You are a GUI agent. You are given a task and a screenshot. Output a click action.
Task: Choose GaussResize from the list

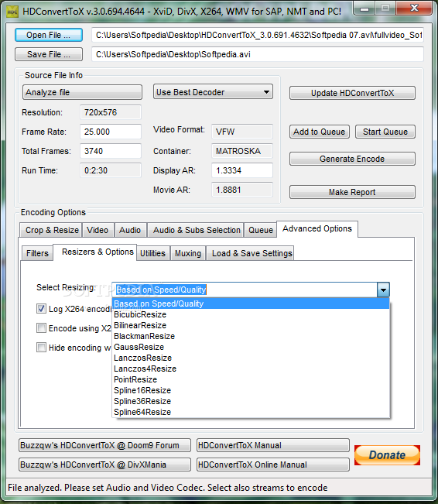(251, 347)
